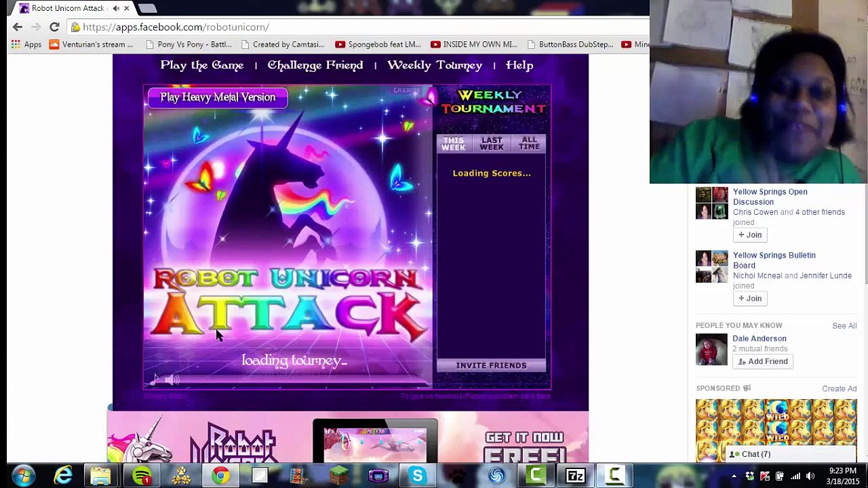Switch to THIS WEEK scores tab
The width and height of the screenshot is (868, 488).
click(x=454, y=144)
